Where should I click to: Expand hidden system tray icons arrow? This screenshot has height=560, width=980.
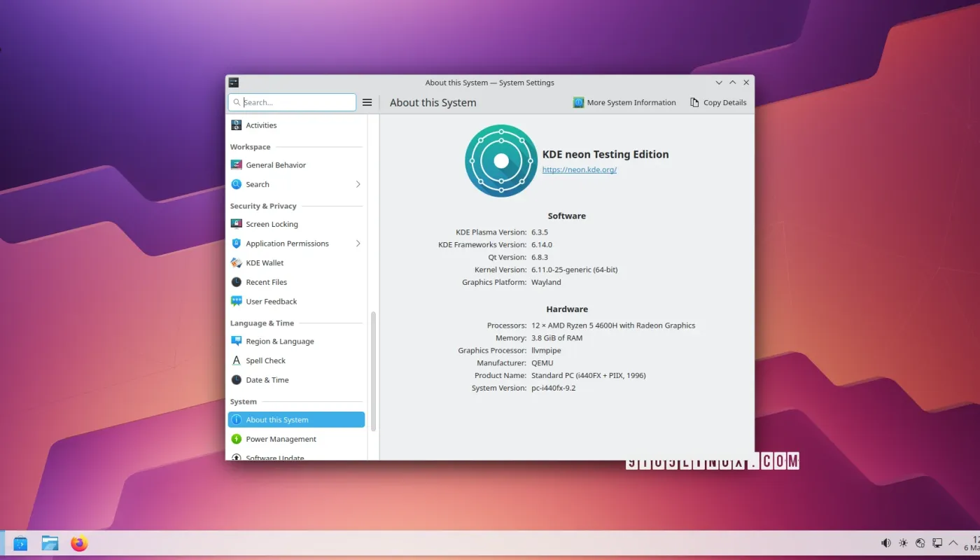point(953,543)
